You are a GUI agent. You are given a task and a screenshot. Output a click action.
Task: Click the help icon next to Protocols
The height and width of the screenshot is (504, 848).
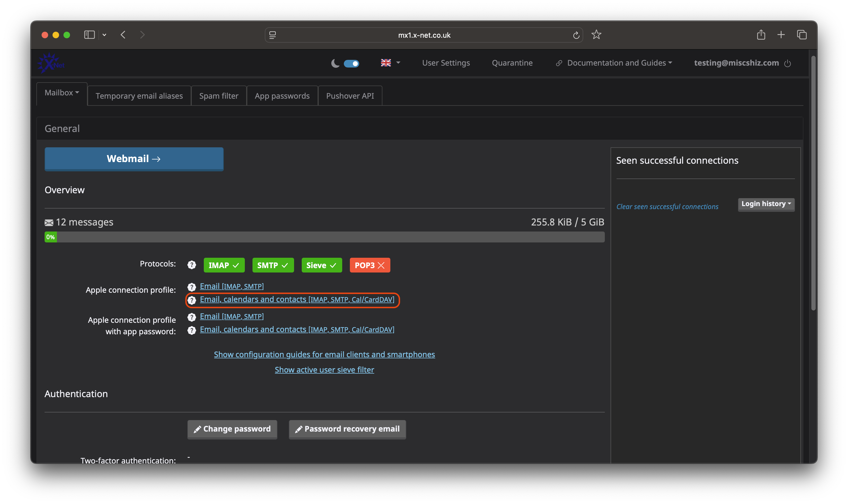click(192, 265)
